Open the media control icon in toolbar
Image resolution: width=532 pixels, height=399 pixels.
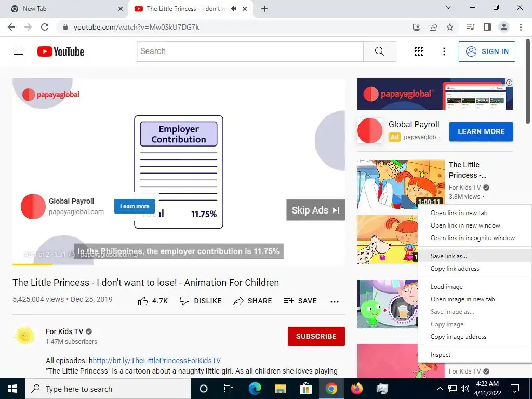(x=470, y=27)
